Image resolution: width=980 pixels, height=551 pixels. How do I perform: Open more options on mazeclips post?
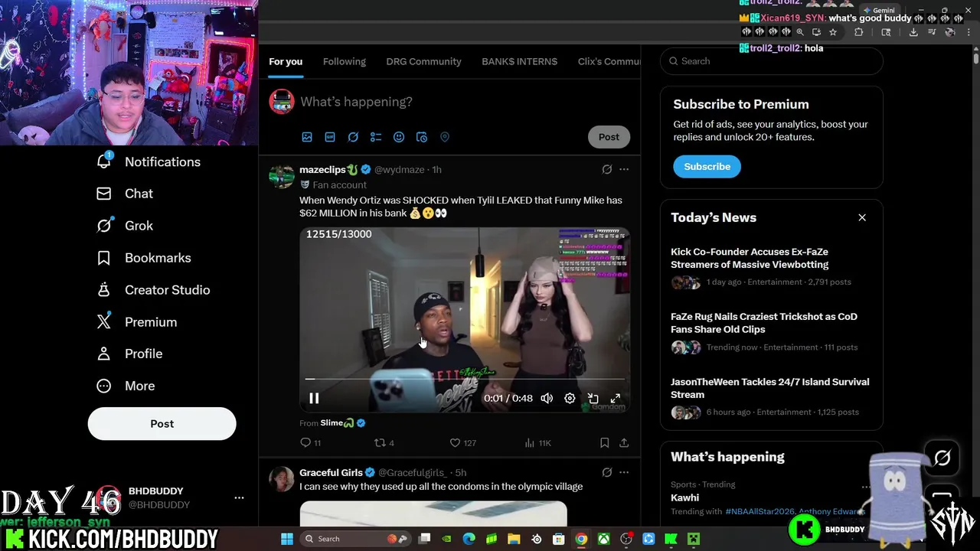tap(624, 169)
